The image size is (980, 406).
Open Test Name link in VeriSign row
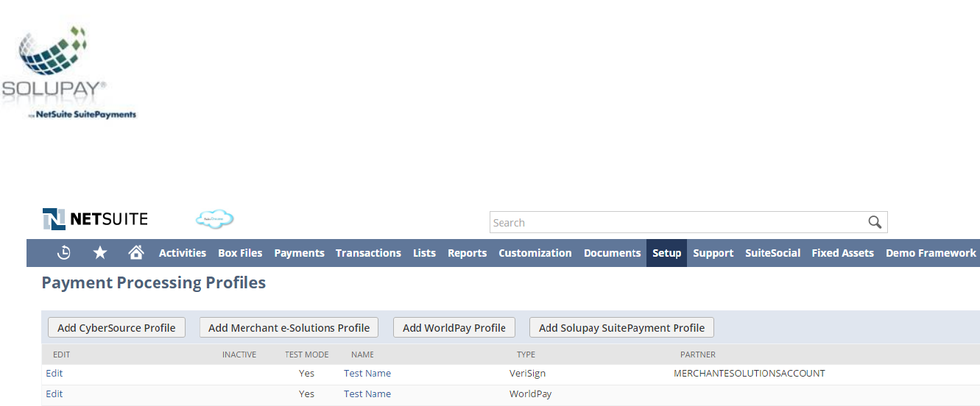coord(367,374)
